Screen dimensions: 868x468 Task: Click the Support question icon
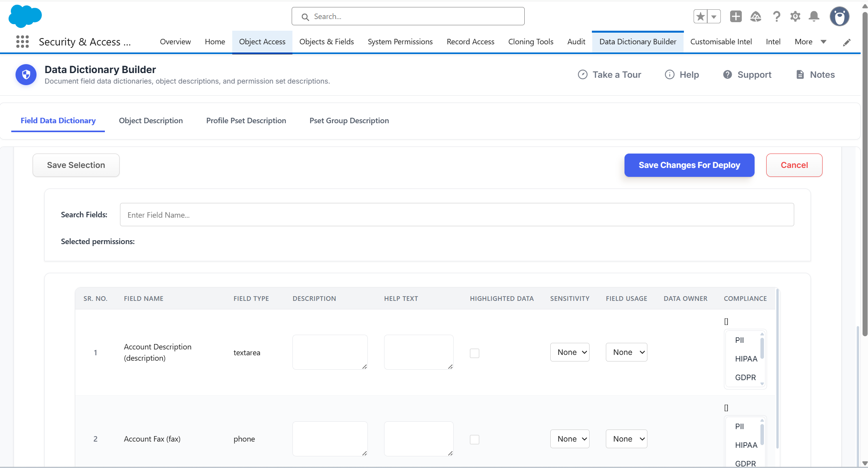tap(727, 75)
